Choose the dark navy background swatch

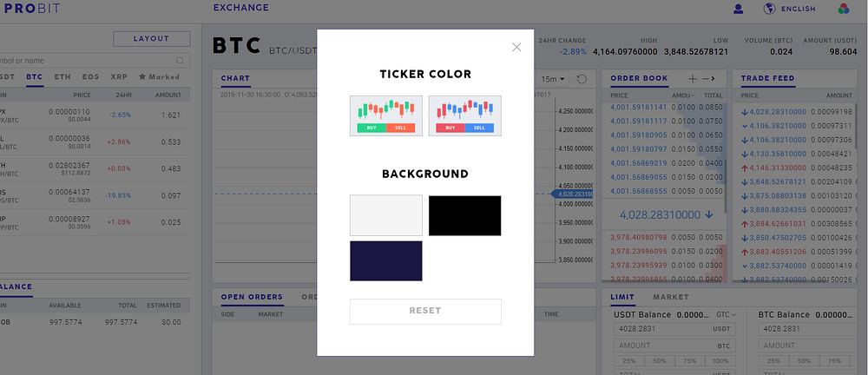point(386,261)
